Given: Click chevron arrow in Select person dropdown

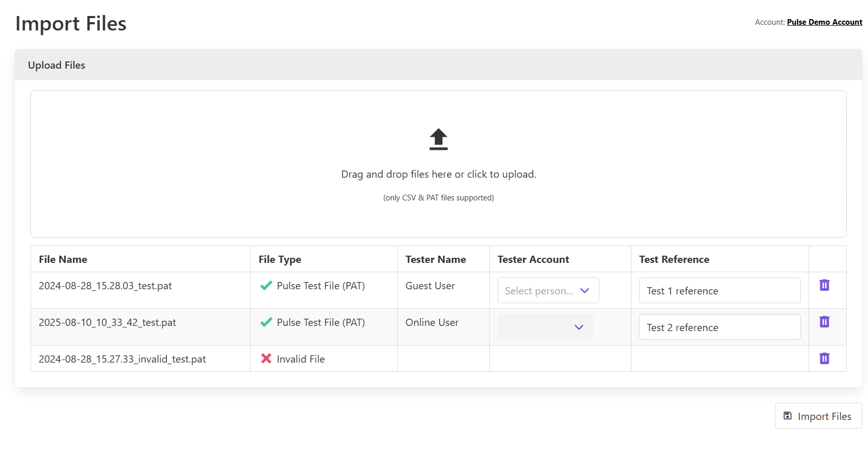Looking at the screenshot, I should click(584, 291).
